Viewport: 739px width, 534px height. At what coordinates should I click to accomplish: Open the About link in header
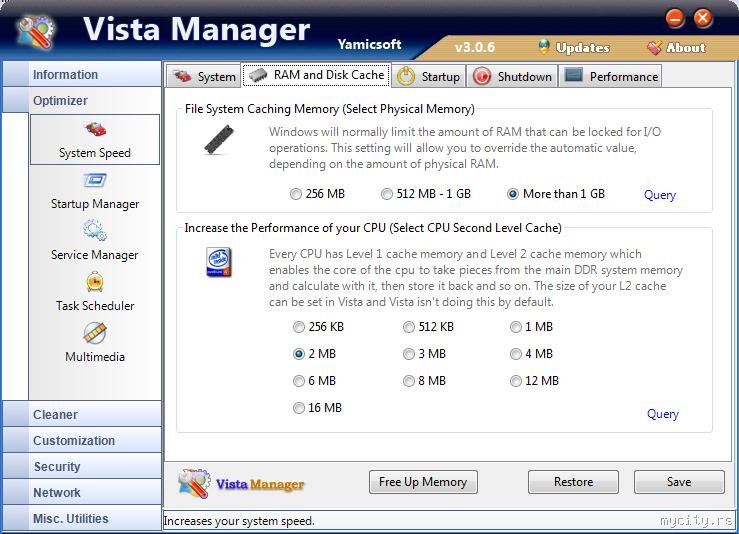click(x=686, y=48)
